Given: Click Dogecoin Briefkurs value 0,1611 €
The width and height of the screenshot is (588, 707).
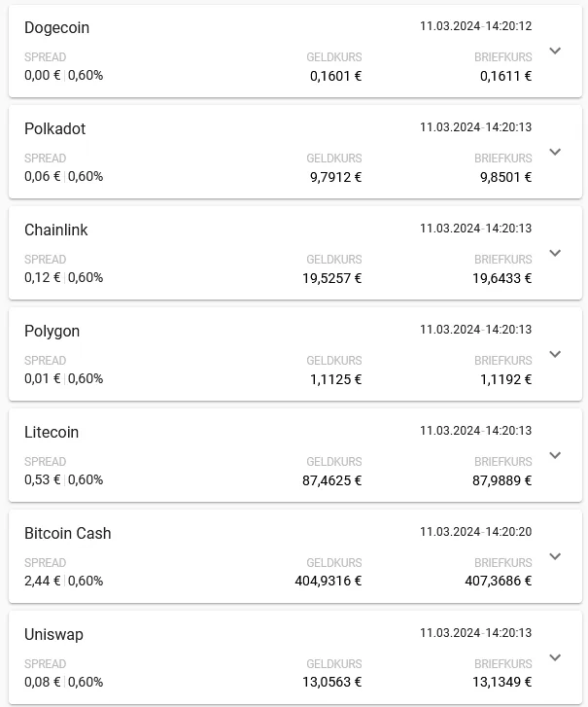Looking at the screenshot, I should point(505,76).
